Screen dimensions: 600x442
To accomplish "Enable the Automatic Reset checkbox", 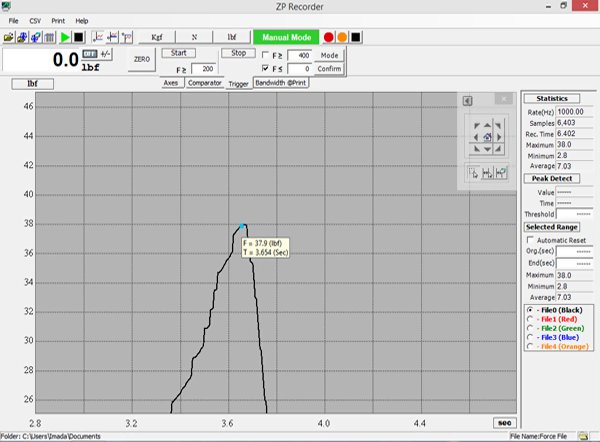I will [x=531, y=241].
